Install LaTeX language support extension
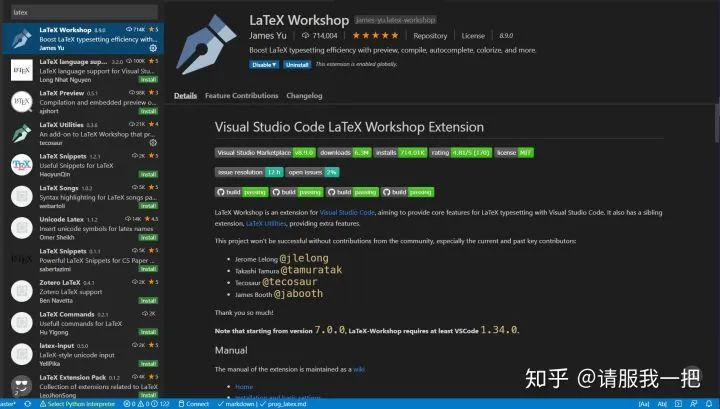720x409 pixels. [148, 79]
